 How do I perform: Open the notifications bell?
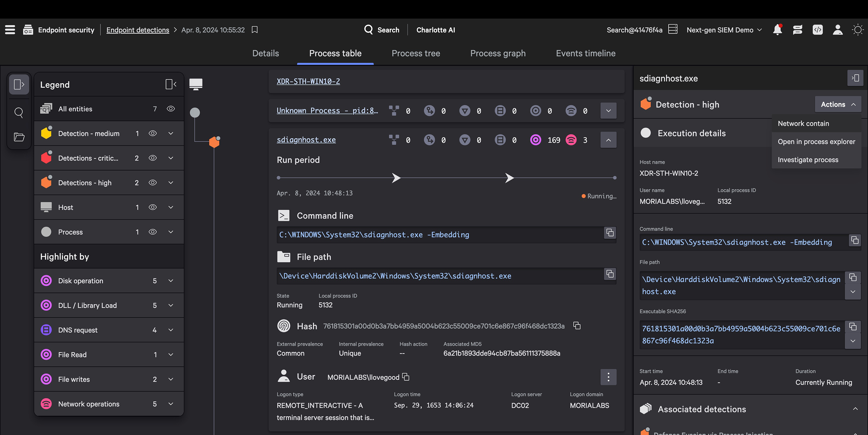click(778, 30)
